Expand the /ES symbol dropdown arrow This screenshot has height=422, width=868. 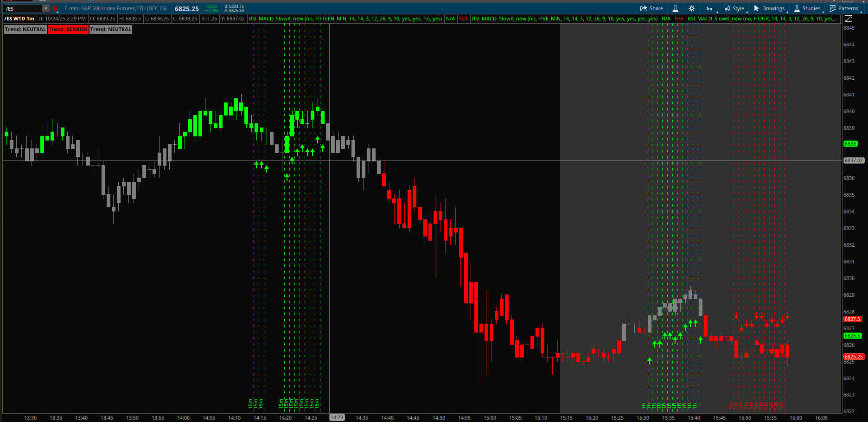click(x=45, y=8)
